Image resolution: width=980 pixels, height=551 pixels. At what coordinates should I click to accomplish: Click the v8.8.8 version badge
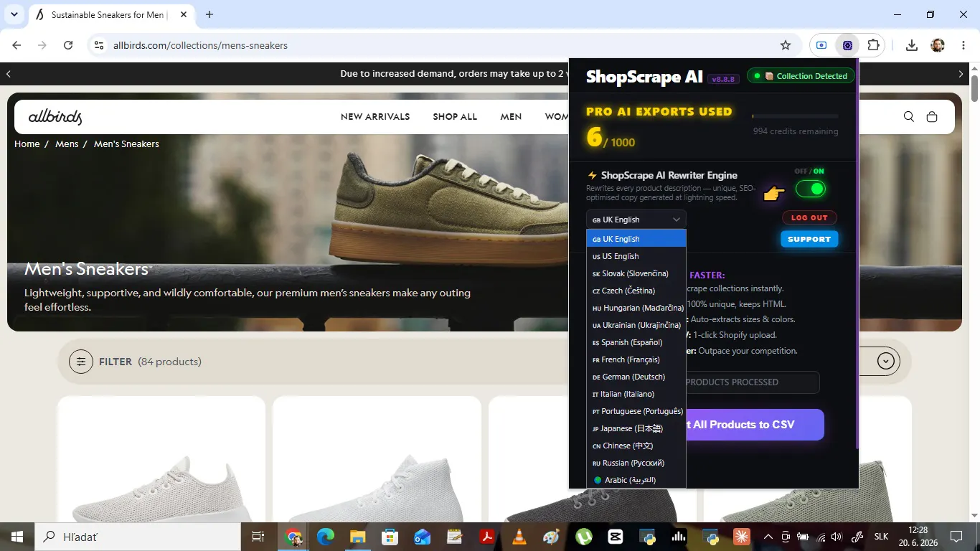point(723,79)
